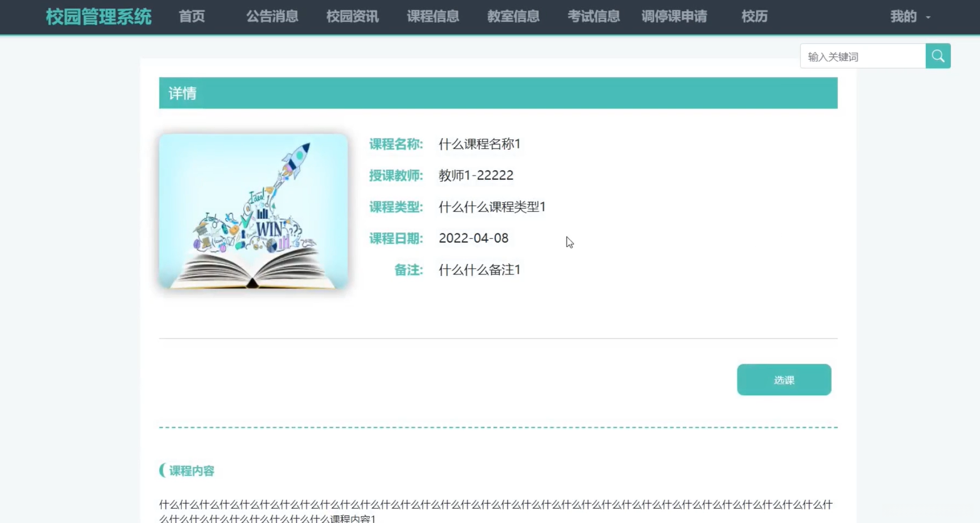Screen dimensions: 980x523
Task: Navigate to 首页 in the navigation bar
Action: click(191, 16)
